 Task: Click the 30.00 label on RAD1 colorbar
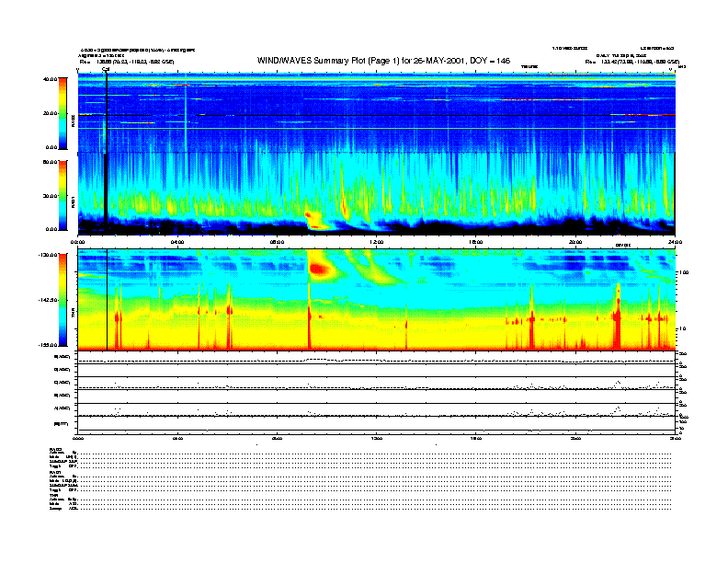click(51, 196)
